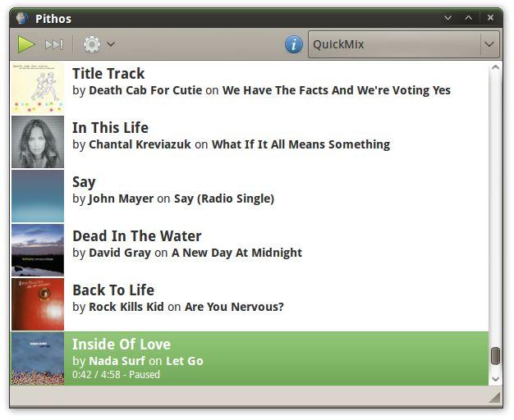Minimize the Pithos window
The width and height of the screenshot is (514, 420).
coord(447,18)
